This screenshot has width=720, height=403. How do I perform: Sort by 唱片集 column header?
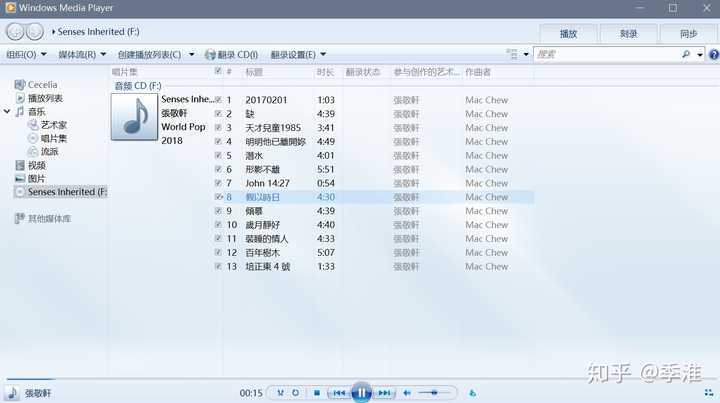click(x=125, y=72)
